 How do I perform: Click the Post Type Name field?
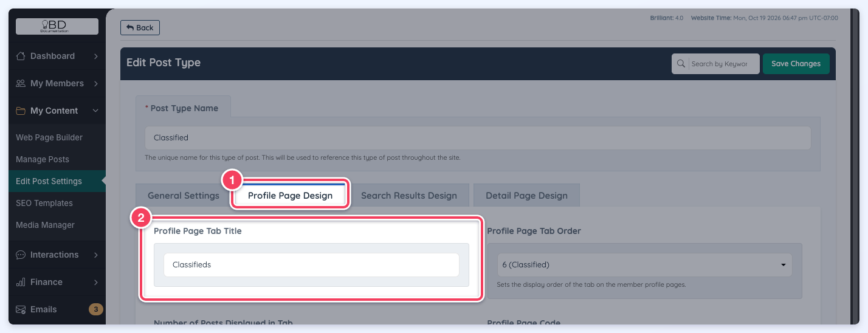[x=478, y=138]
